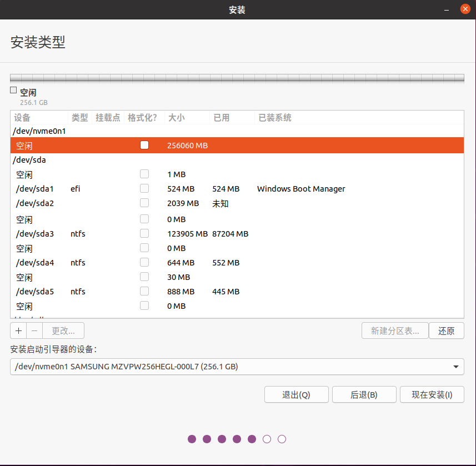Open the boot loader device dropdown
This screenshot has height=466, width=476.
tap(455, 367)
